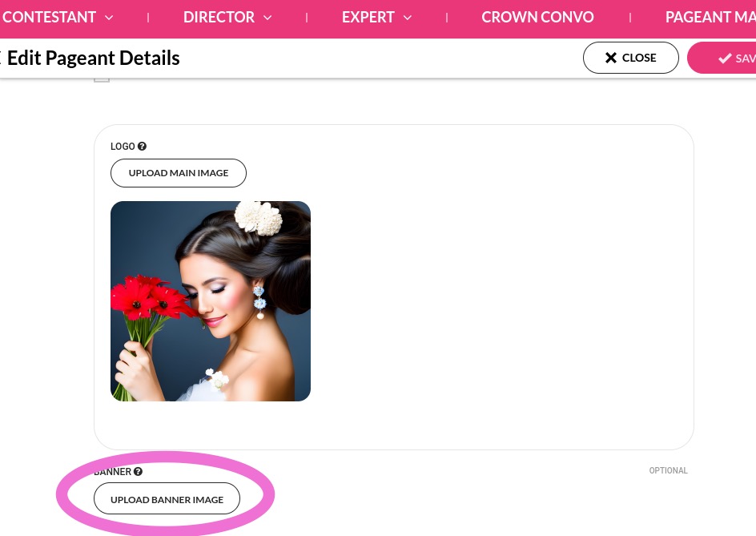Screen dimensions: 756x536
Task: Expand the CONTESTANT dropdown chevron
Action: (x=109, y=18)
